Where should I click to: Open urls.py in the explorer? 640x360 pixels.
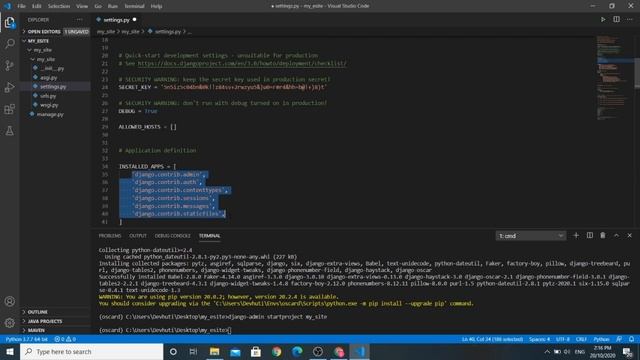pyautogui.click(x=48, y=96)
